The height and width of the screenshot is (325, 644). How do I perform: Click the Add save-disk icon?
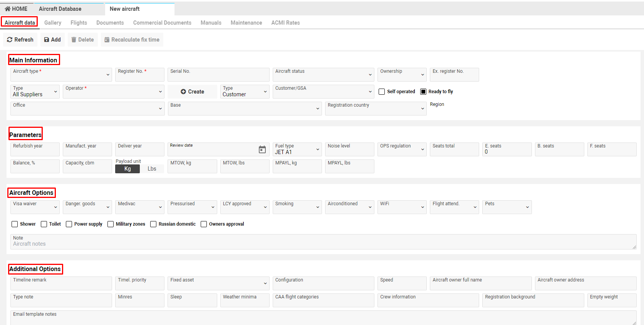(x=47, y=40)
